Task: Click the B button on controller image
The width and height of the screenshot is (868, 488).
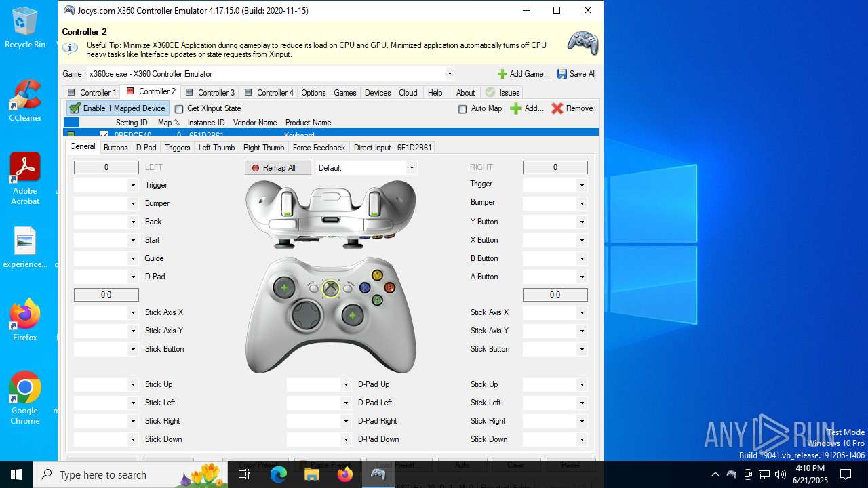Action: click(x=389, y=287)
